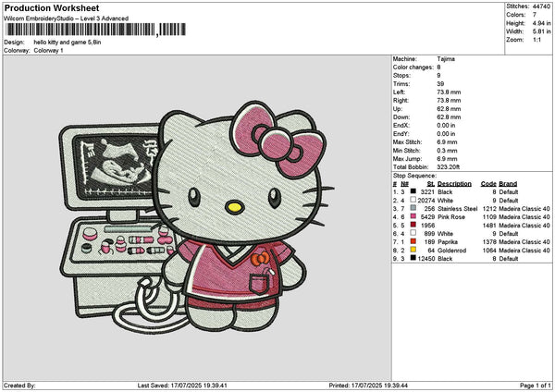
Task: Click the Wilcom EmbroideryStudio Level 3 Advanced text
Action: point(67,18)
